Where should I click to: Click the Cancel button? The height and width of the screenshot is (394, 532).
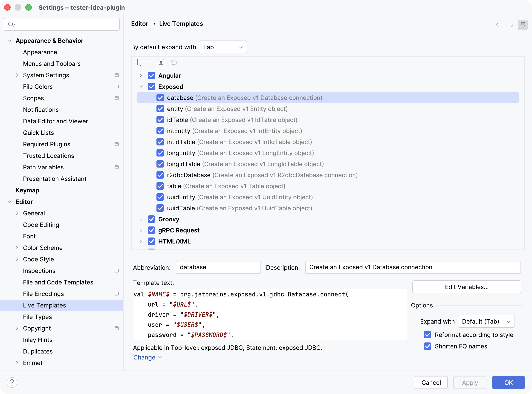431,382
